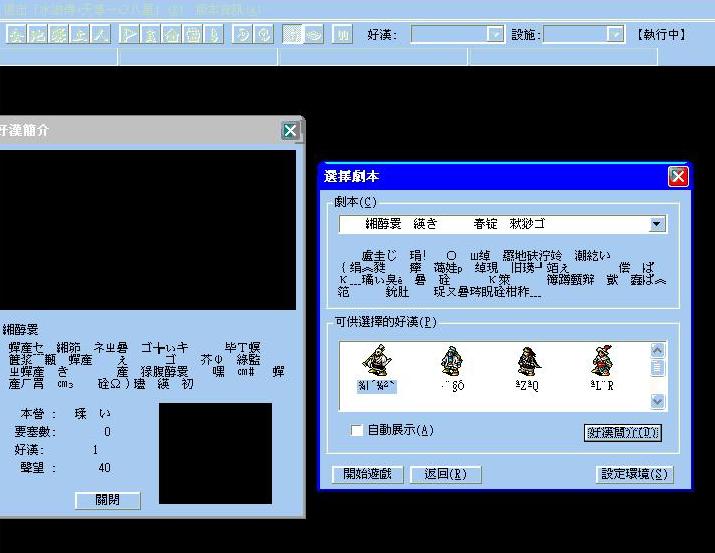This screenshot has width=715, height=553.
Task: Click the large black portrait area in 好漢簡介
Action: tap(148, 230)
